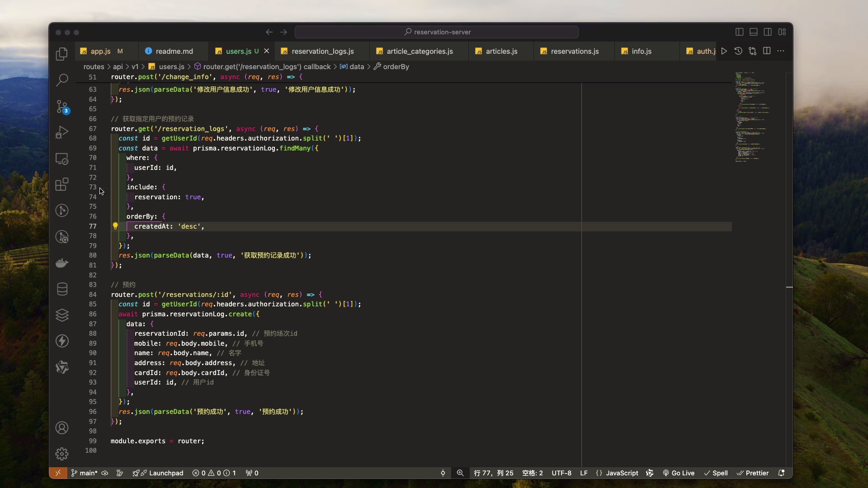Open the database explorer icon in sidebar
868x488 pixels.
(x=62, y=289)
